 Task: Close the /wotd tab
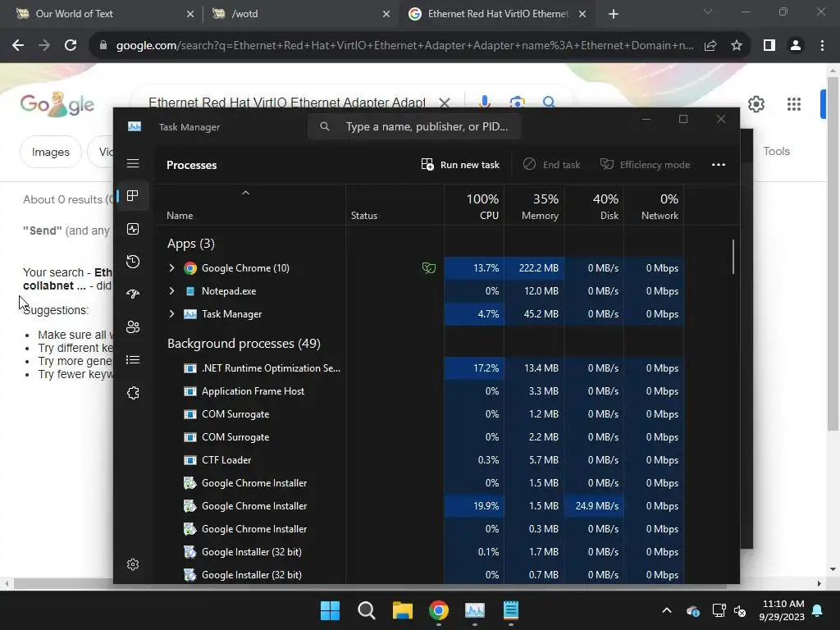point(386,14)
